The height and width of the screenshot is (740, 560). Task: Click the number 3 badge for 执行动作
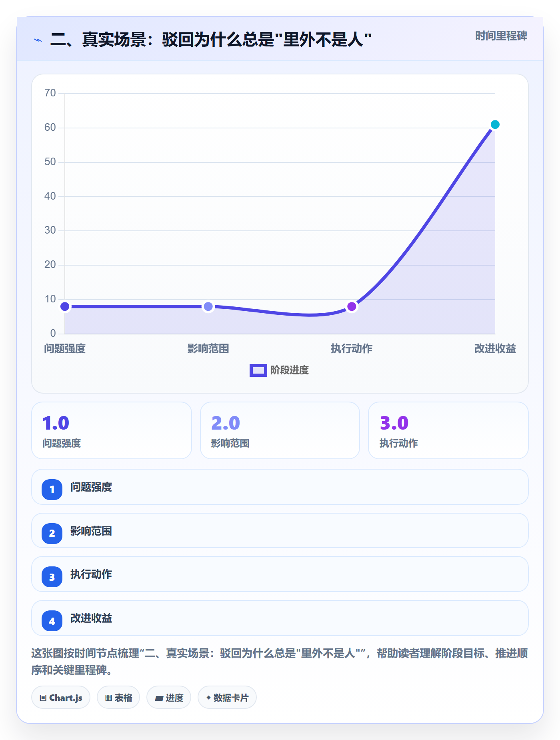tap(52, 577)
